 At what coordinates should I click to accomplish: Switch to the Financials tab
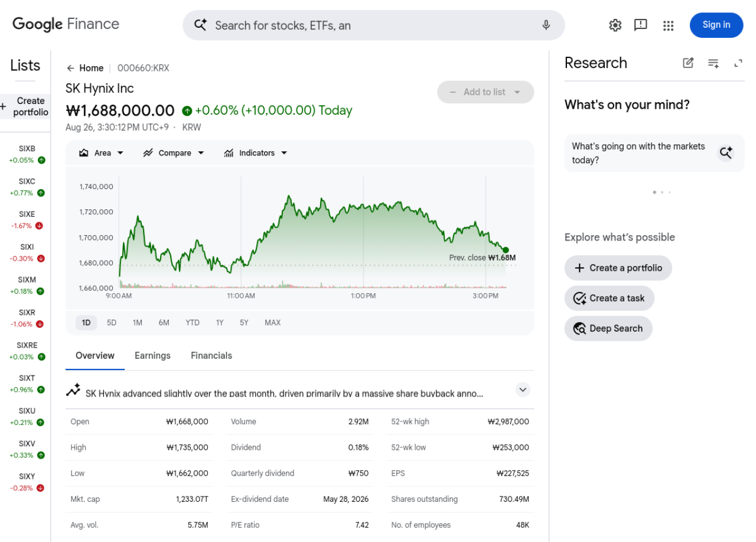(211, 356)
